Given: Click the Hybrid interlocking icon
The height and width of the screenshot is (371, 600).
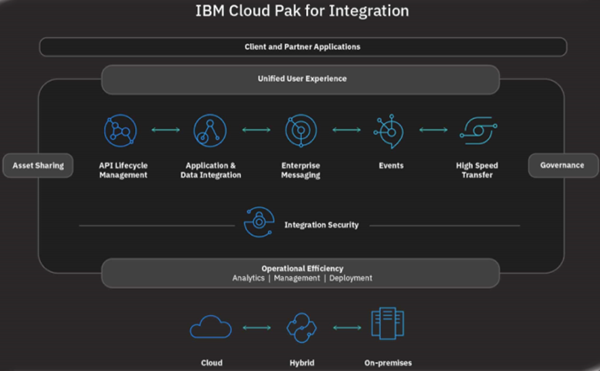Looking at the screenshot, I should click(x=302, y=328).
